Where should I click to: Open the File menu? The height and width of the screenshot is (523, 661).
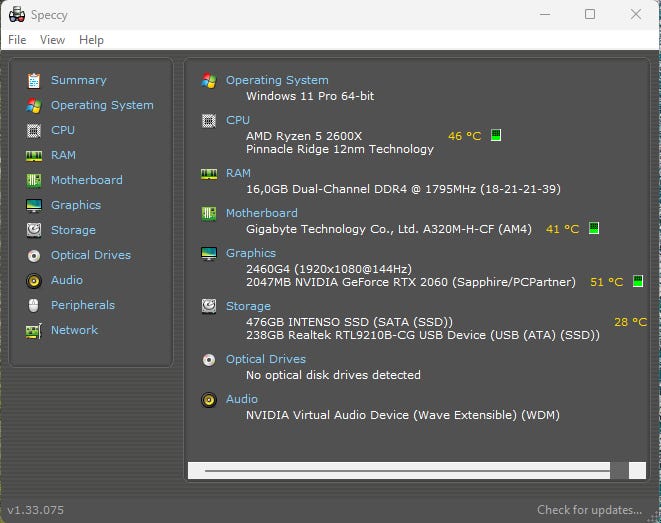tap(17, 40)
